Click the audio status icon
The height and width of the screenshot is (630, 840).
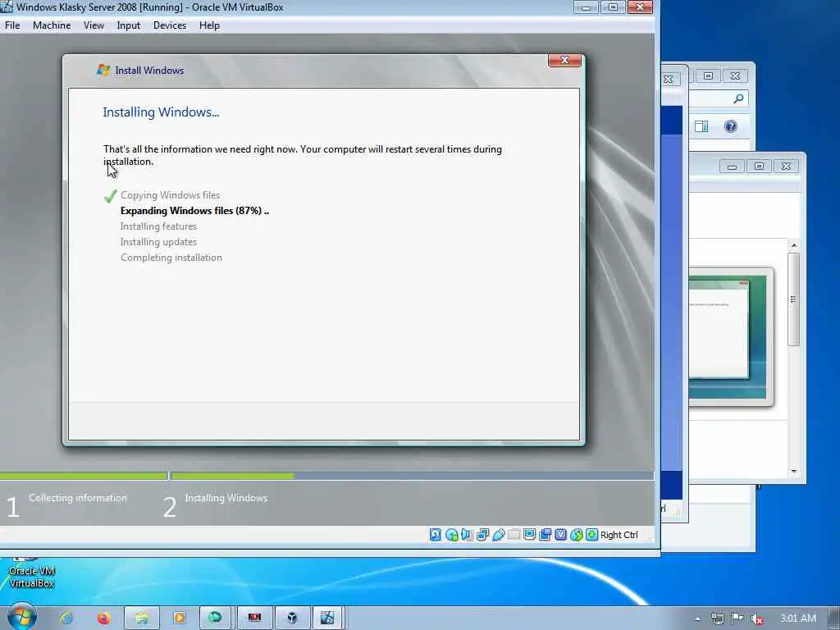point(467,535)
